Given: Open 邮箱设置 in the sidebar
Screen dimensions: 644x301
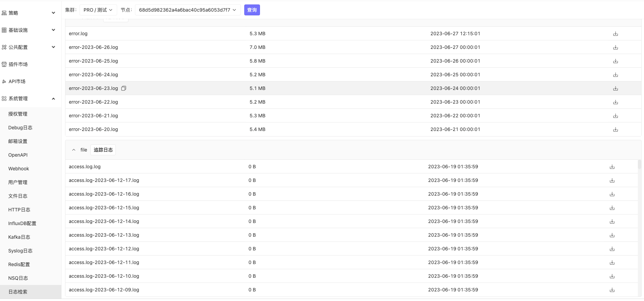Looking at the screenshot, I should point(18,141).
